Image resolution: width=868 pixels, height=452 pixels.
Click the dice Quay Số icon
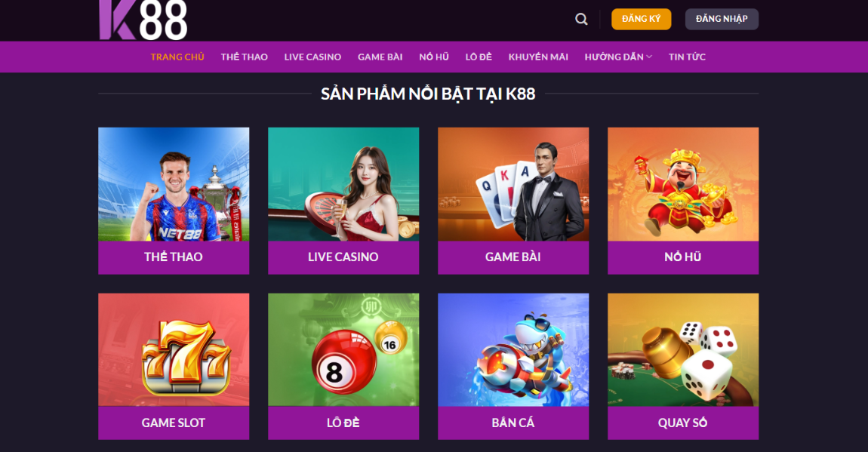click(x=683, y=349)
